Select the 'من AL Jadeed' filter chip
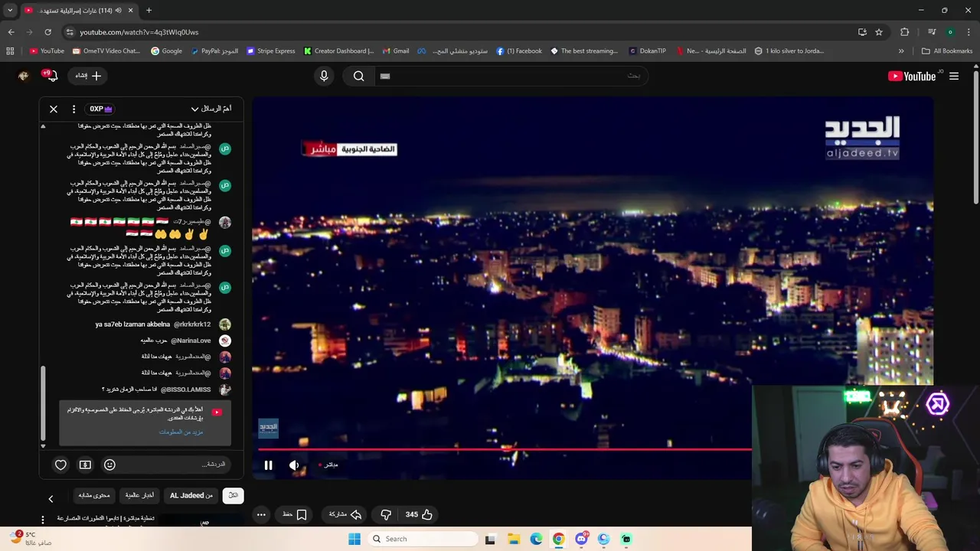The image size is (980, 551). pyautogui.click(x=191, y=495)
